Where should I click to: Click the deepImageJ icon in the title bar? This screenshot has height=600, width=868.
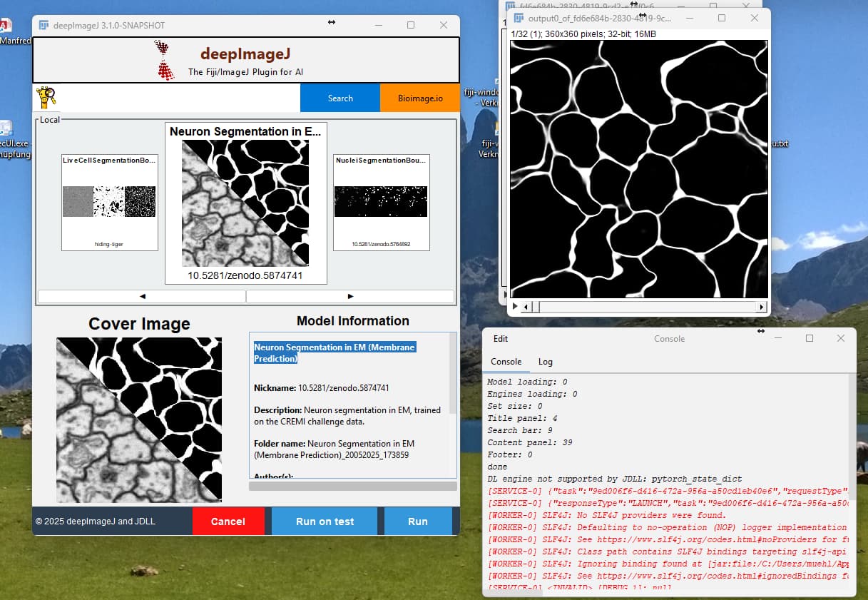point(44,24)
